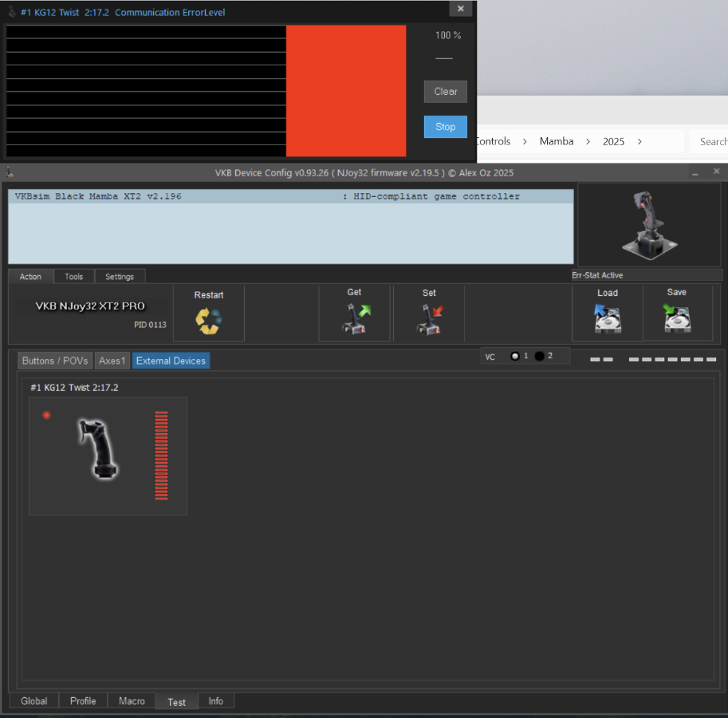The image size is (728, 718).
Task: Close the Communication ErrorLevel window
Action: tap(461, 8)
